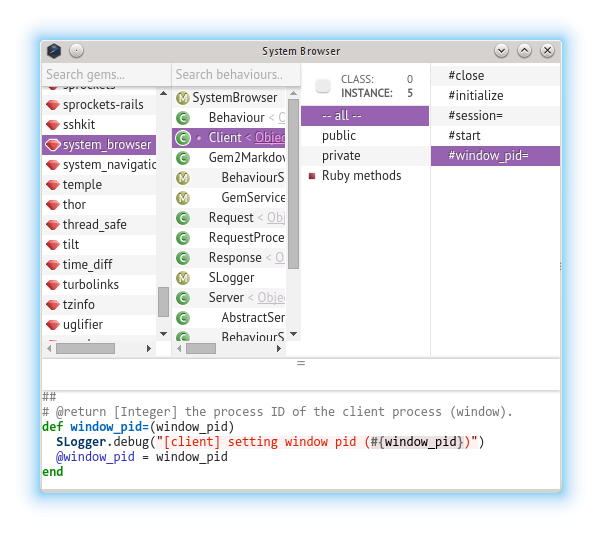
Task: Click the INSTANCE count label
Action: click(367, 93)
